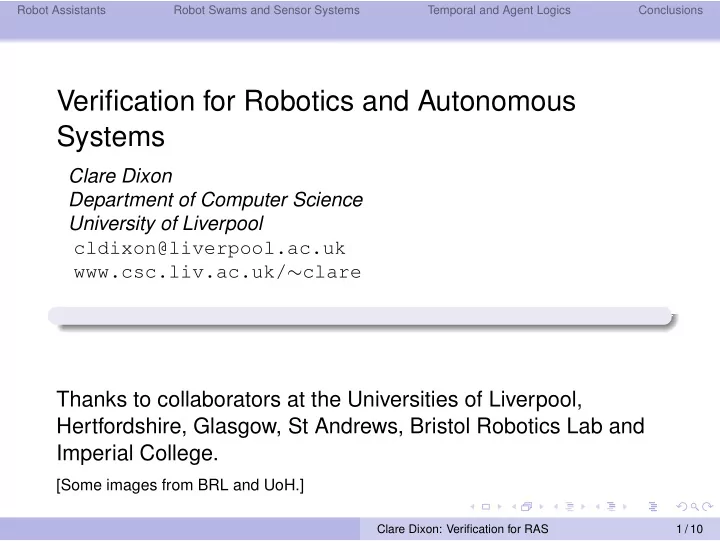
Task: Click the slide title Verification for Robotics
Action: click(x=316, y=118)
